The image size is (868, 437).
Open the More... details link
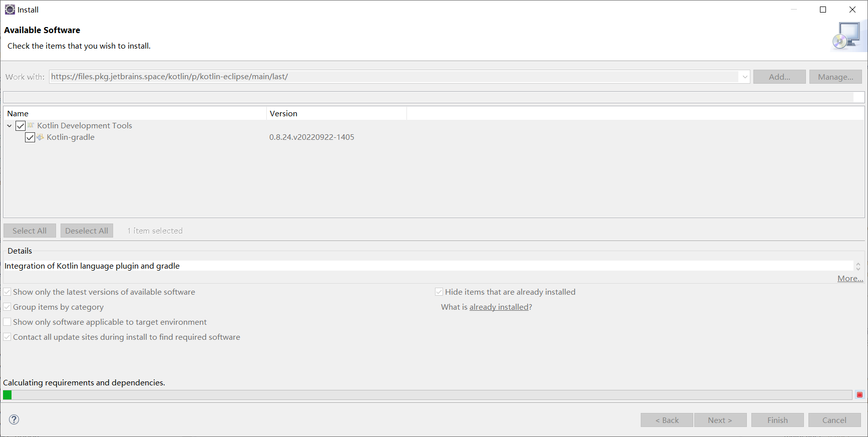pos(850,279)
